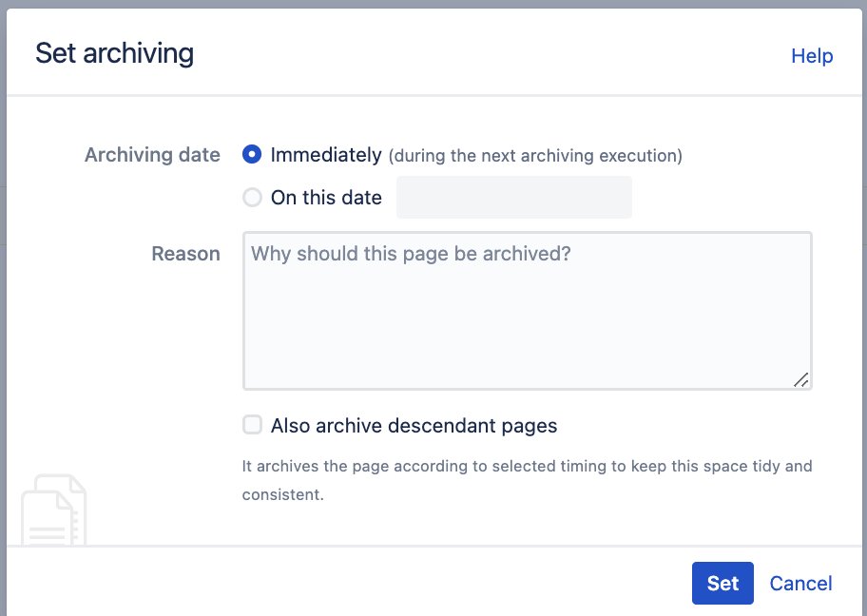Click the On this date label text
867x616 pixels.
click(x=326, y=198)
